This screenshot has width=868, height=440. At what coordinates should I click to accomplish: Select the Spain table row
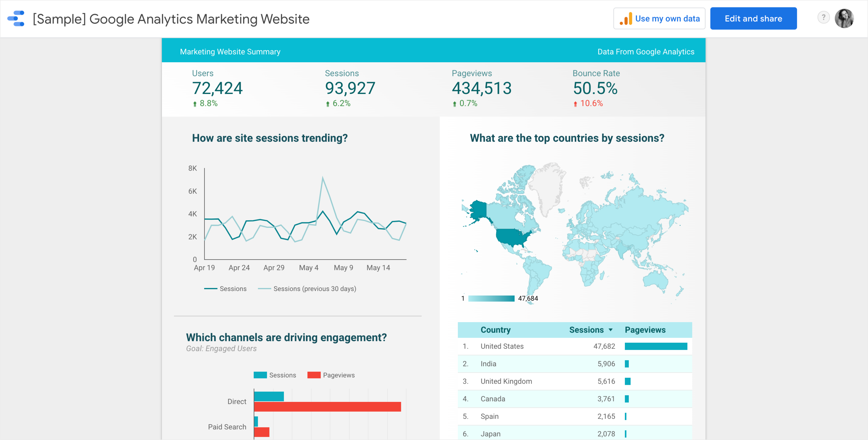(575, 416)
